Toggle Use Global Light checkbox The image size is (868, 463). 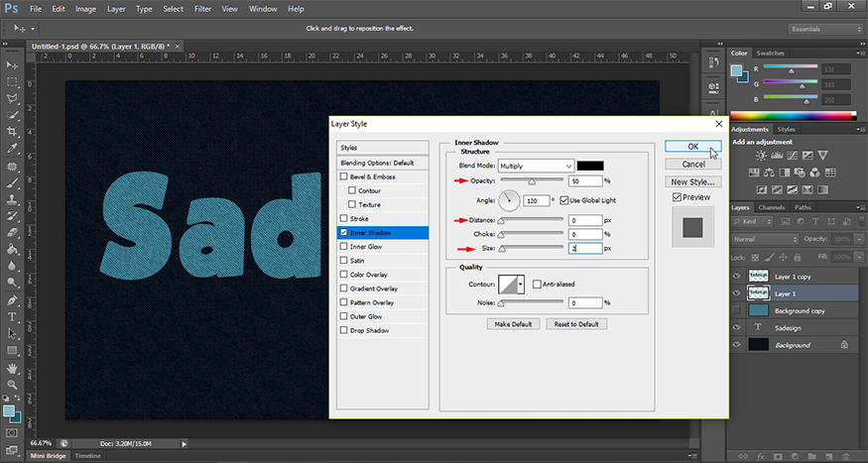click(564, 200)
